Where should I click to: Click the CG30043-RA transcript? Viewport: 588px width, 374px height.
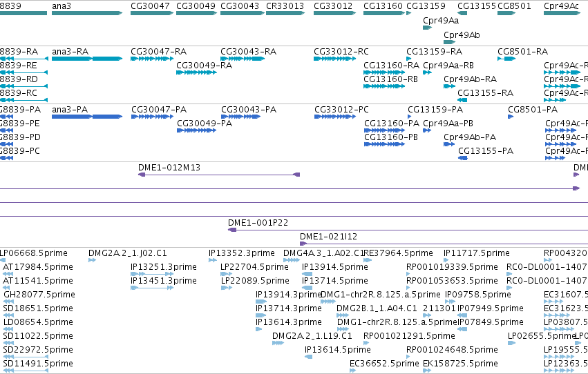tap(243, 59)
